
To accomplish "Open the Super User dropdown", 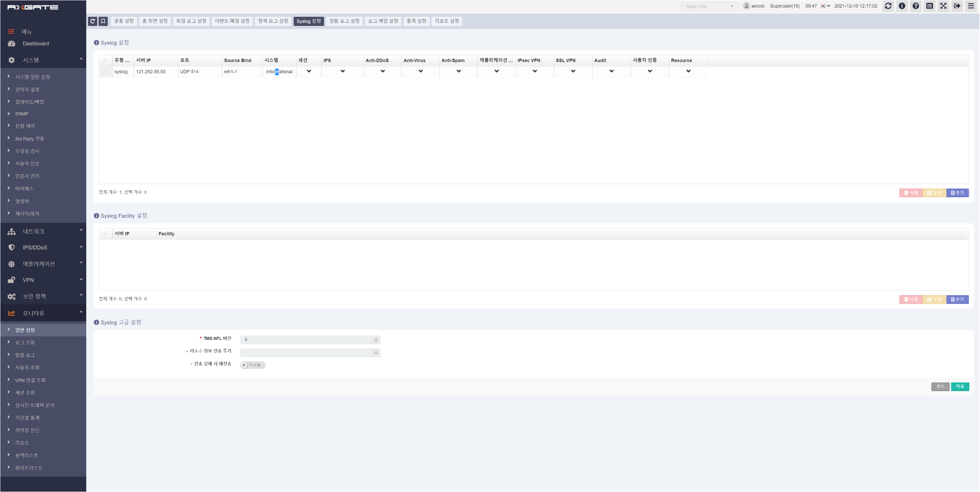I will tap(709, 6).
